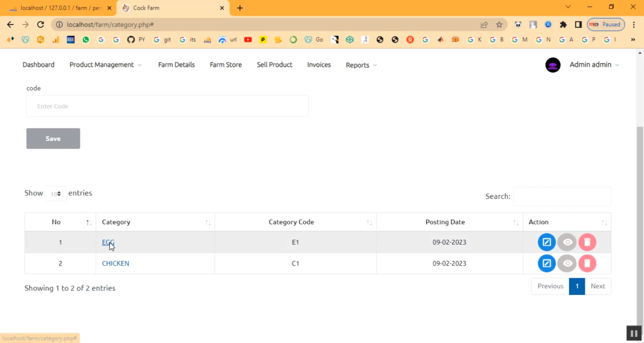Screen dimensions: 644x343
Task: Pause the recording with the pause icon
Action: 634,333
